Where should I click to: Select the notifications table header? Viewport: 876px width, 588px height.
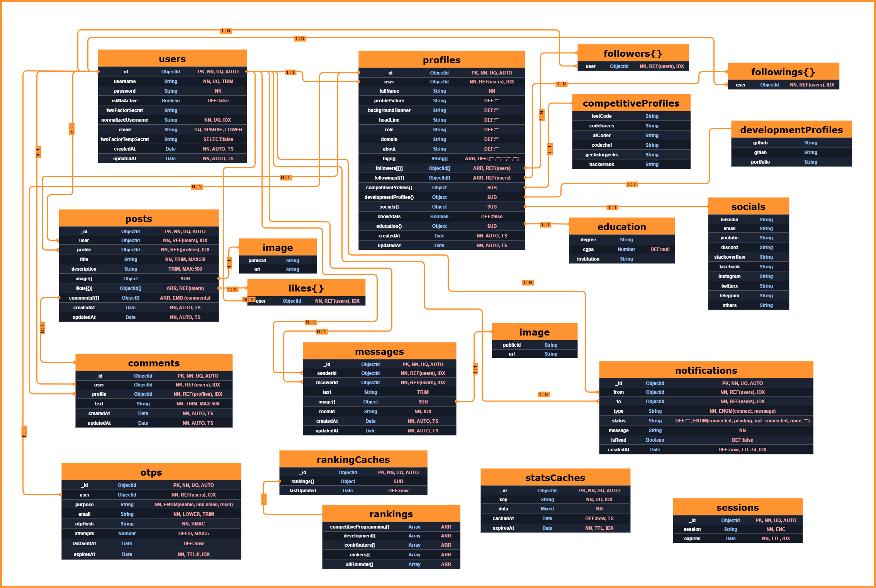tap(706, 370)
